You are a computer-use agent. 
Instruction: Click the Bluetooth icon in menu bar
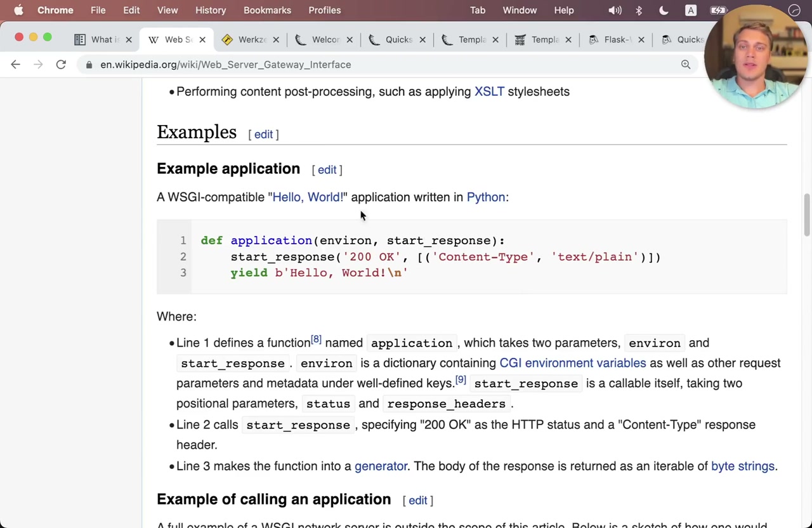pyautogui.click(x=639, y=10)
